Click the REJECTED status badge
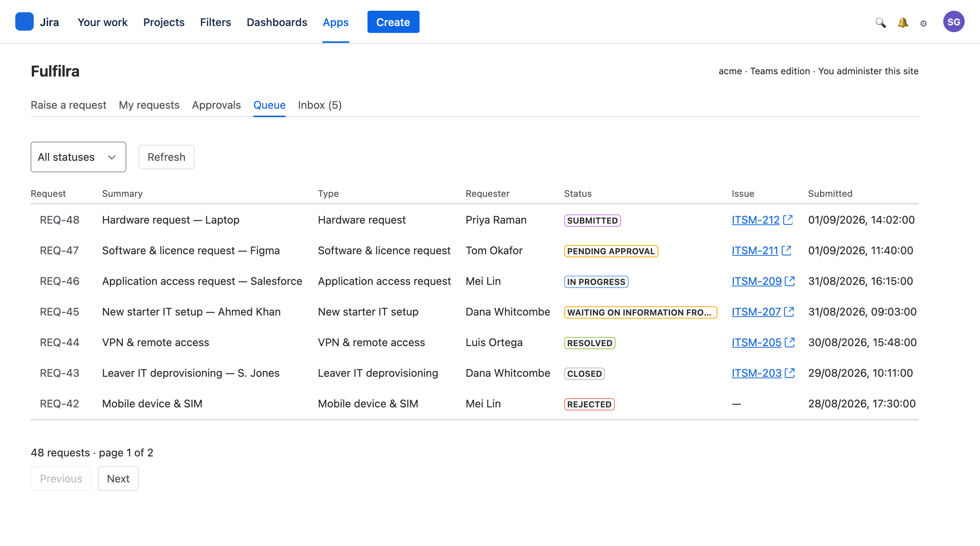Image resolution: width=980 pixels, height=546 pixels. pyautogui.click(x=589, y=404)
